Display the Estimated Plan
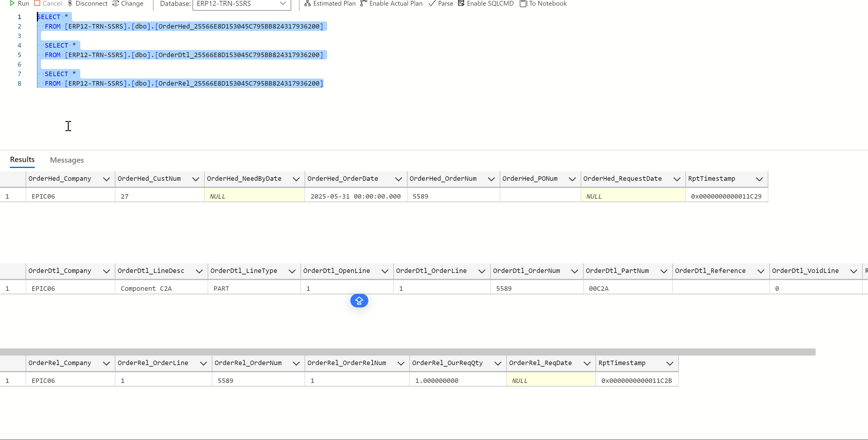This screenshot has width=868, height=440. (x=330, y=3)
